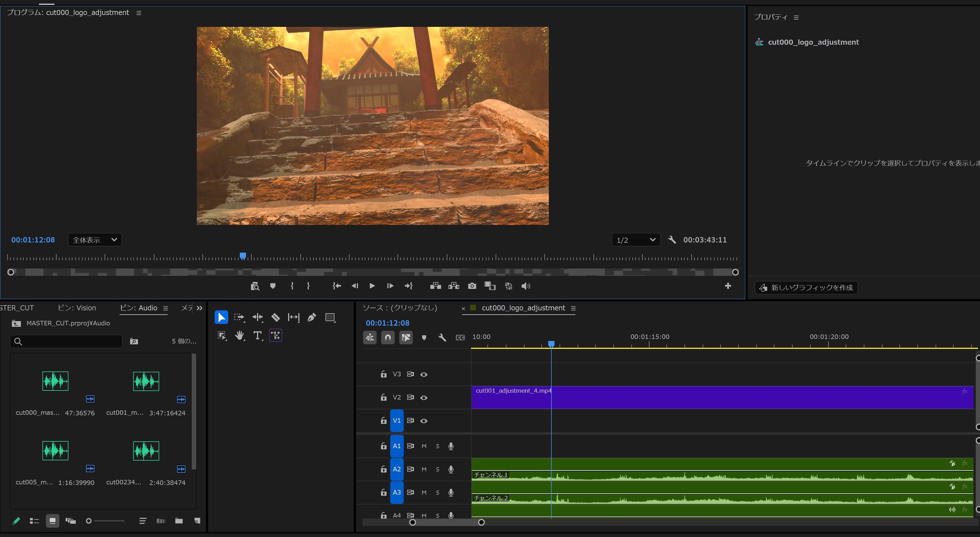
Task: Select cut000_logo_adjustment timeline tab
Action: [x=523, y=308]
